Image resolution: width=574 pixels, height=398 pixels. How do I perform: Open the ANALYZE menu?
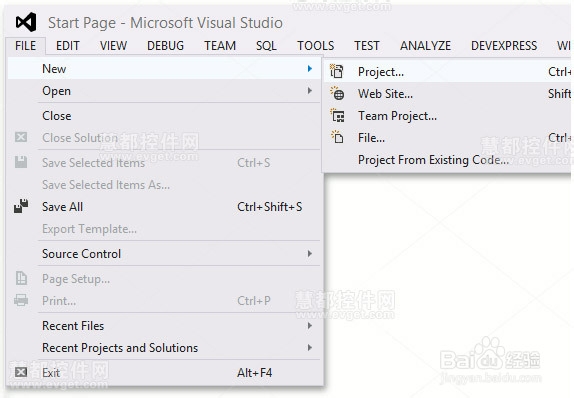pyautogui.click(x=425, y=46)
